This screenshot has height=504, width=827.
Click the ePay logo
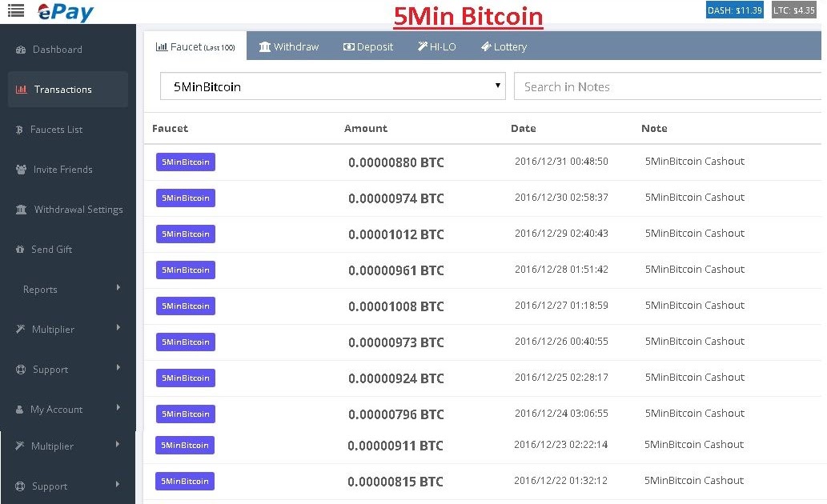click(x=66, y=12)
